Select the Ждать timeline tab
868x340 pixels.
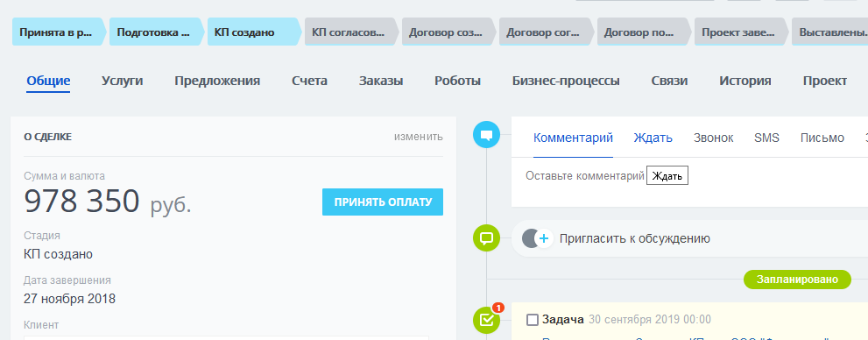(x=653, y=138)
